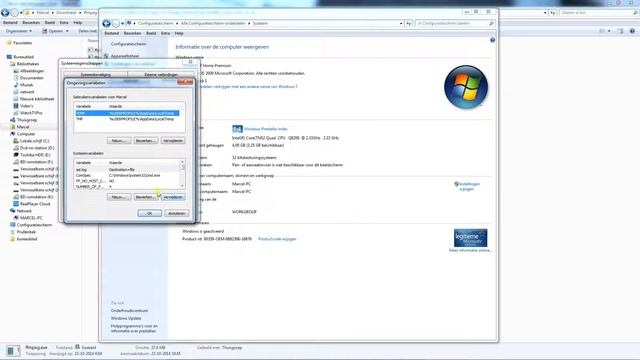Select Favorieten in the navigation pane
The width and height of the screenshot is (640, 360).
tap(22, 43)
